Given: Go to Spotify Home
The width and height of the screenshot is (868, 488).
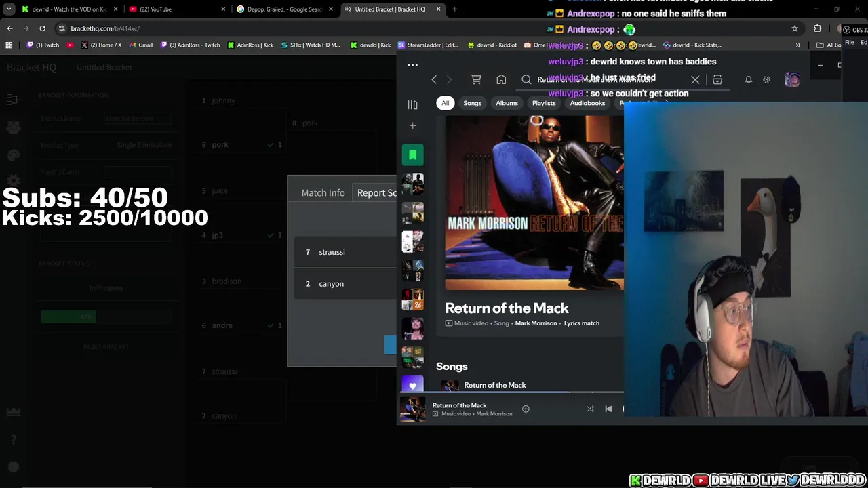Looking at the screenshot, I should (x=501, y=80).
